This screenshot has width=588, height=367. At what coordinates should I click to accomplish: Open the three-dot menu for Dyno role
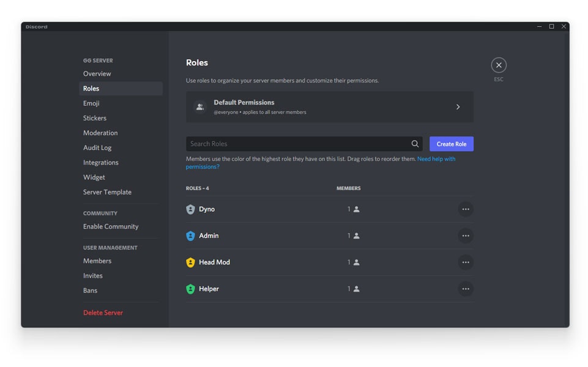[466, 209]
